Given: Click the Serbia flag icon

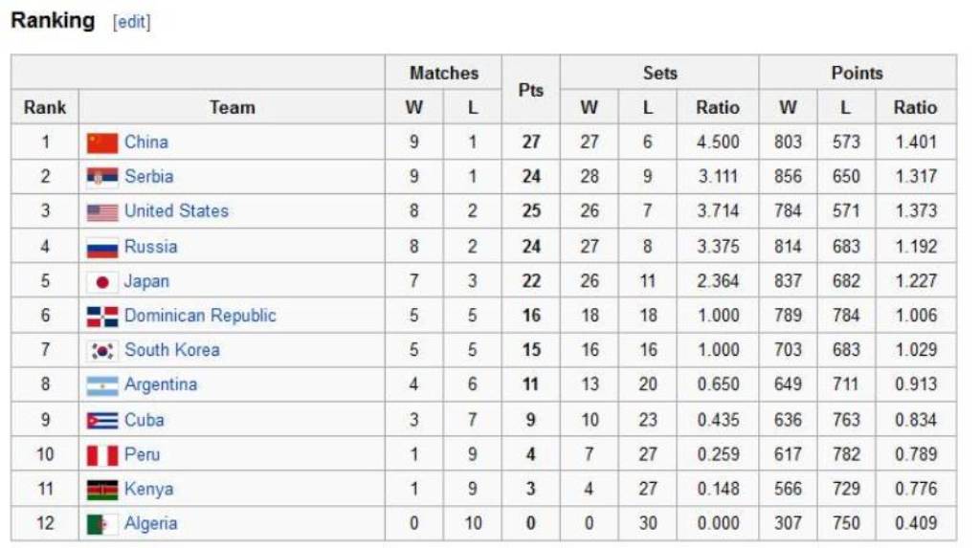Looking at the screenshot, I should coord(101,177).
